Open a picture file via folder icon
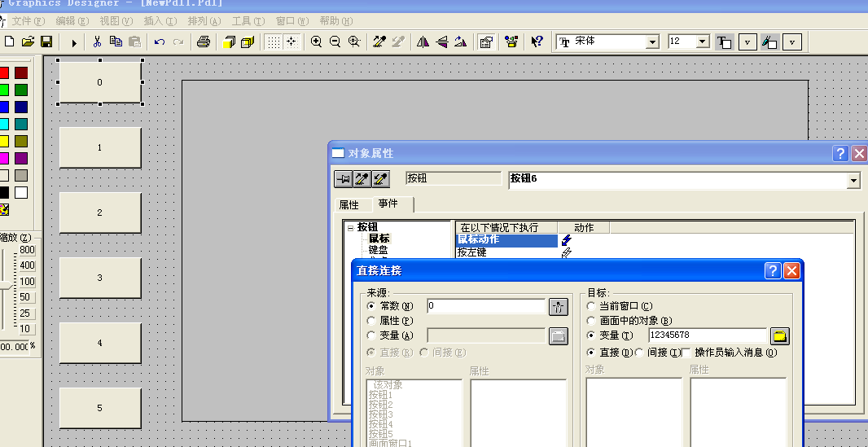868x447 pixels. pyautogui.click(x=28, y=42)
